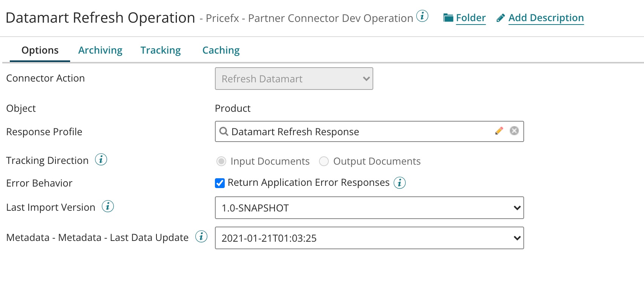Open the Caching tab
The height and width of the screenshot is (287, 644).
[221, 50]
